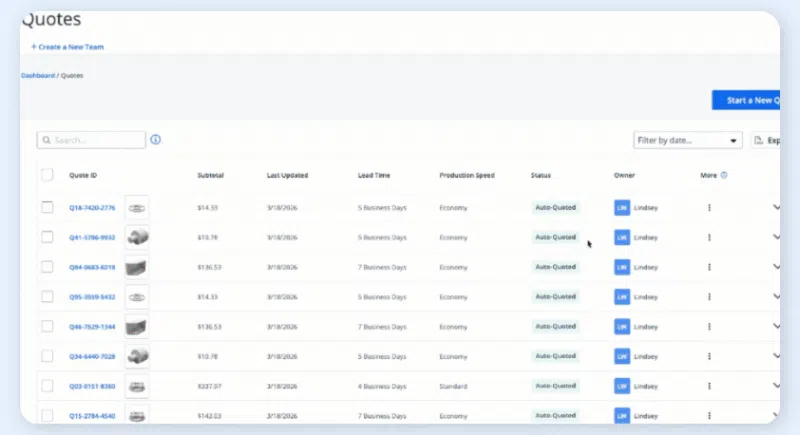Screen dimensions: 800x435
Task: Open more actions menu for quote Q34-6440-7028
Action: 709,356
